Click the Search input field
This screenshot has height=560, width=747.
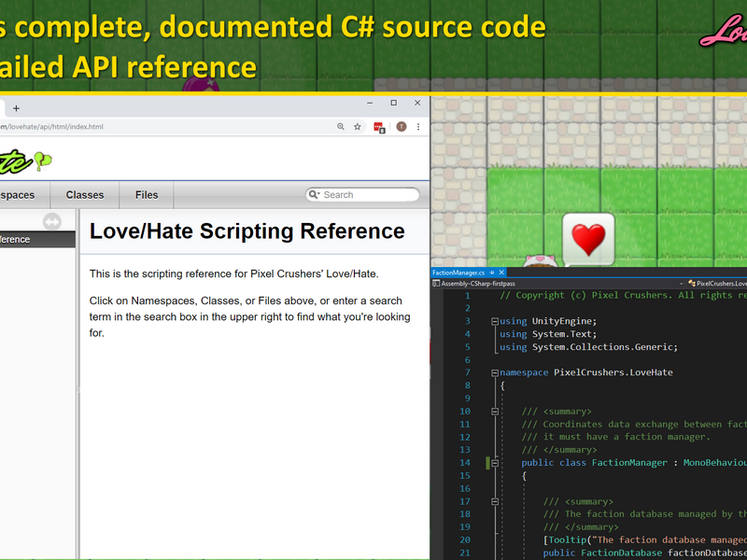point(362,194)
